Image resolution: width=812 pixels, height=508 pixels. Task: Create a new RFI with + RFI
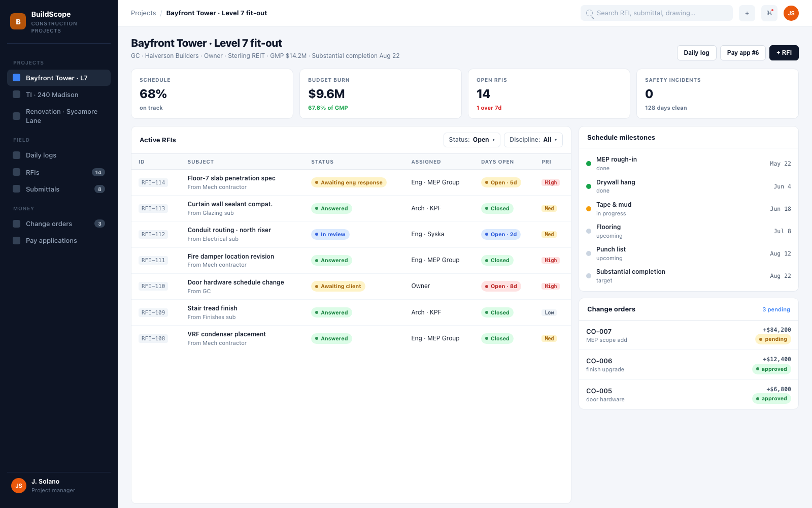coord(784,53)
